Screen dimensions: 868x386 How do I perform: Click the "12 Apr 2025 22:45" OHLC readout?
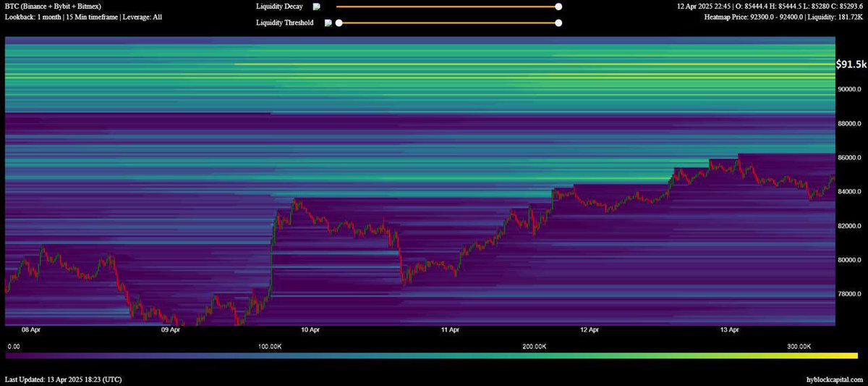(x=769, y=6)
